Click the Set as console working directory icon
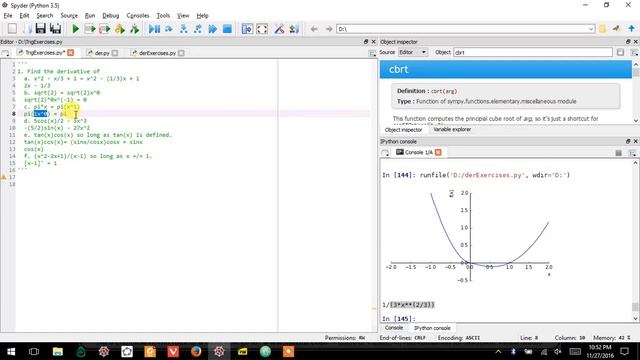 (x=617, y=29)
